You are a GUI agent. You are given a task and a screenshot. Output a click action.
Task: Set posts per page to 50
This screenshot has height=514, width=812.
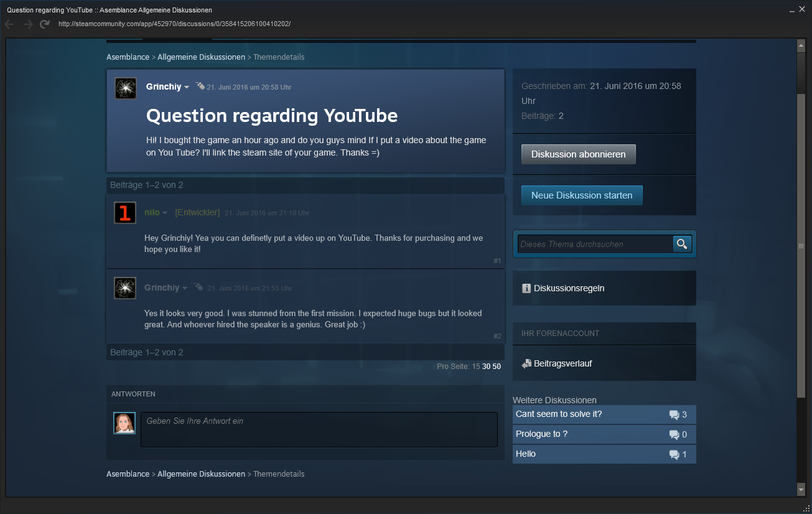tap(497, 367)
